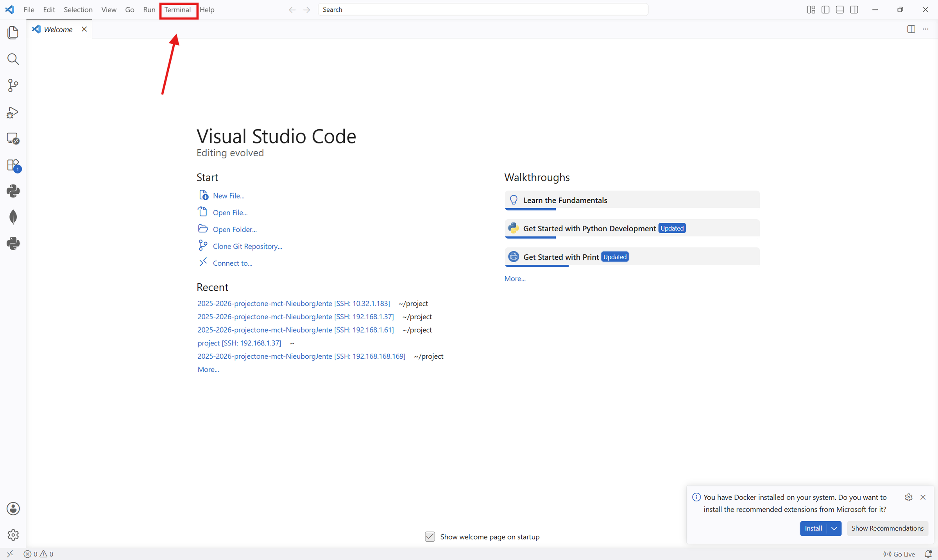Image resolution: width=938 pixels, height=560 pixels.
Task: Open the Edit menu
Action: click(49, 10)
